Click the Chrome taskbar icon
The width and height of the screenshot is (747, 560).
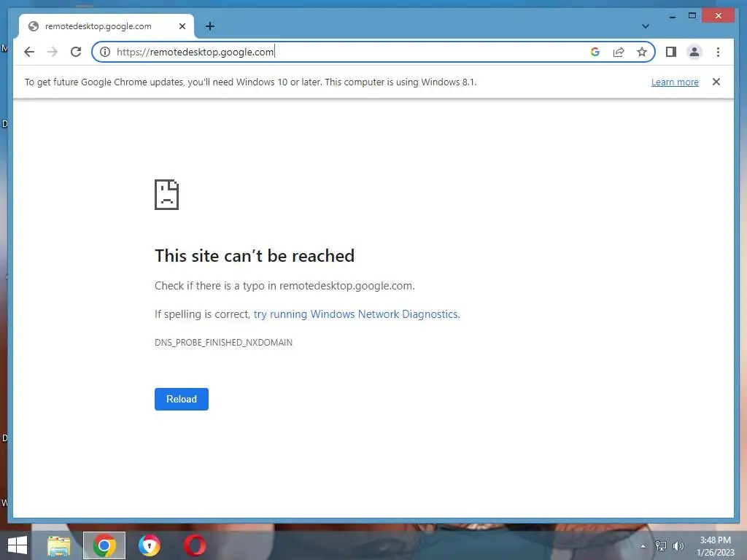(104, 545)
